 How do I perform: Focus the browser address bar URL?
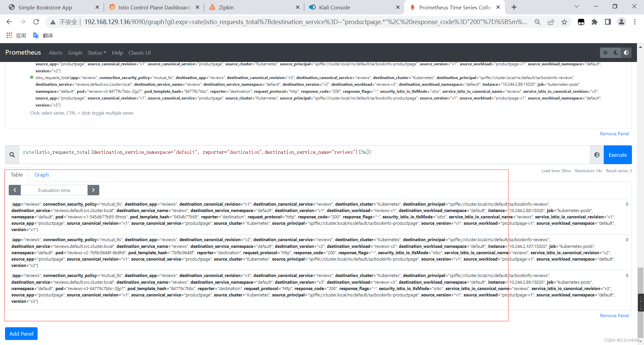[305, 22]
